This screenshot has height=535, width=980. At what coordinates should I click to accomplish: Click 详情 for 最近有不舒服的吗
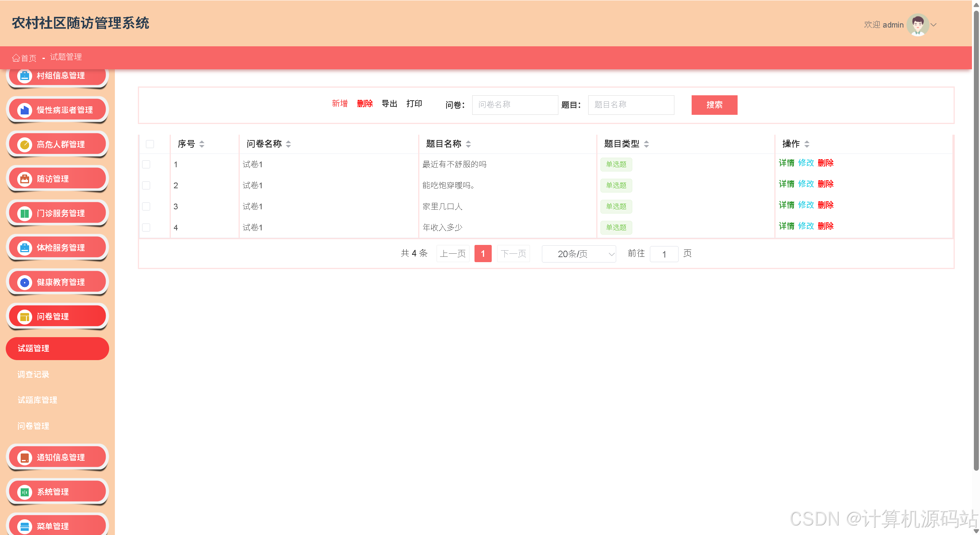[x=787, y=163]
